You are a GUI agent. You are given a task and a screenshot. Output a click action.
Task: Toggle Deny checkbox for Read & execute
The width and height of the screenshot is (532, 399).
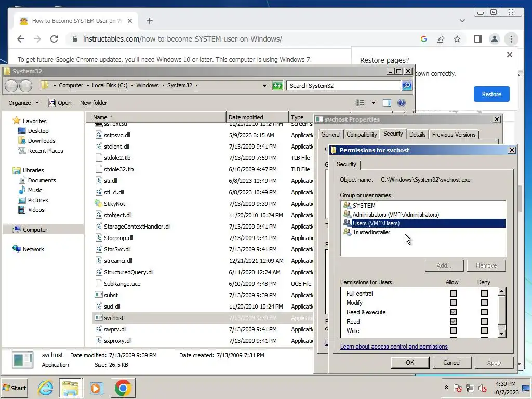(484, 312)
